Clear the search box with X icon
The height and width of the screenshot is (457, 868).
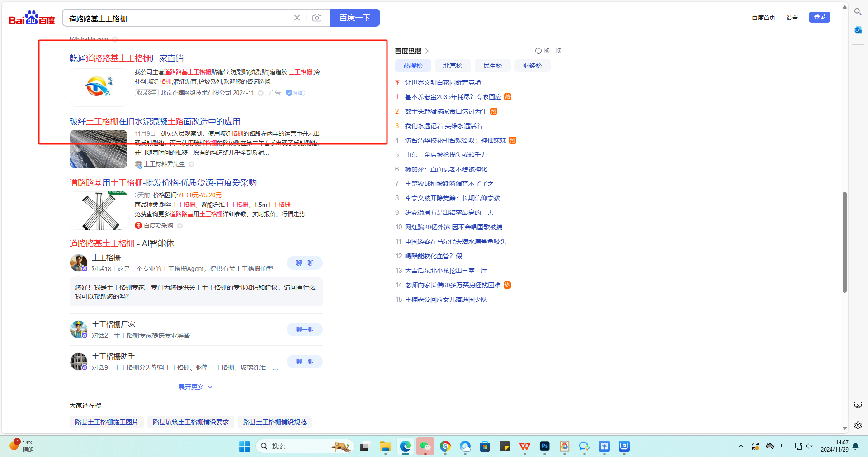297,18
